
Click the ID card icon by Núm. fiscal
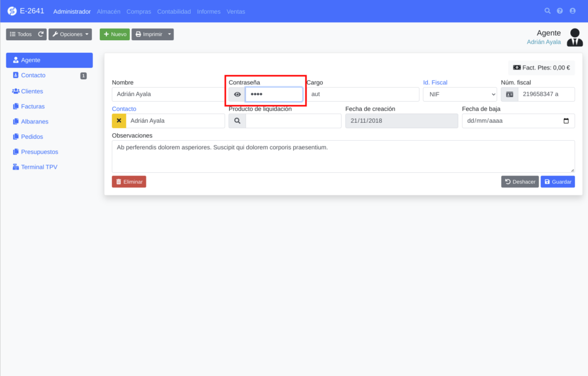(509, 94)
